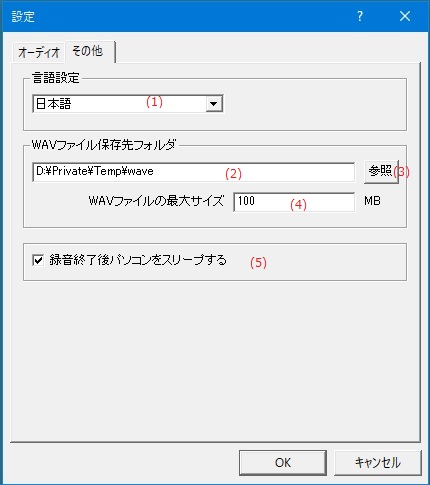
Task: Click the WAV save folder path field
Action: pyautogui.click(x=194, y=172)
